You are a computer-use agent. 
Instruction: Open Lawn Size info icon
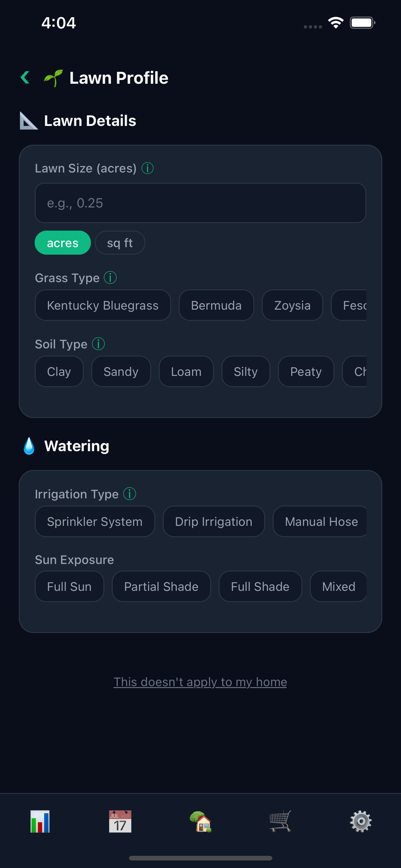coord(147,168)
